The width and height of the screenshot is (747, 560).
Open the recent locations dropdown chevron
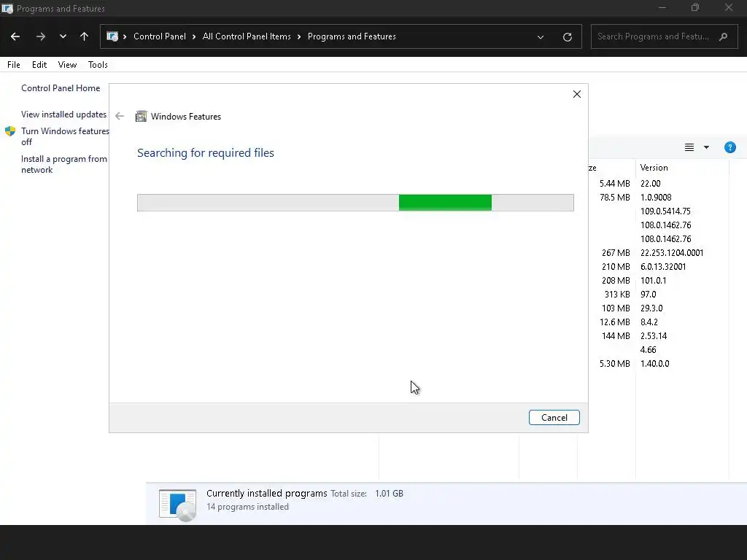63,36
